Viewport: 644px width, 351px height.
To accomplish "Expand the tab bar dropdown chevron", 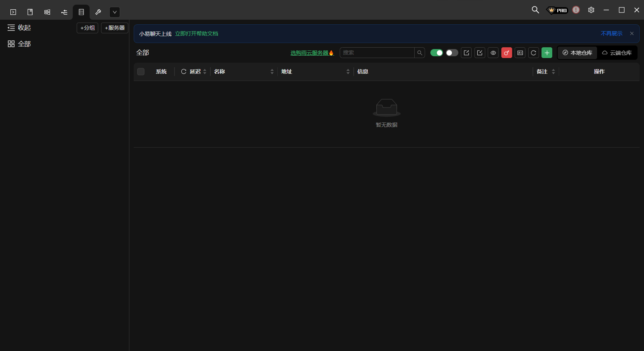I will [115, 12].
